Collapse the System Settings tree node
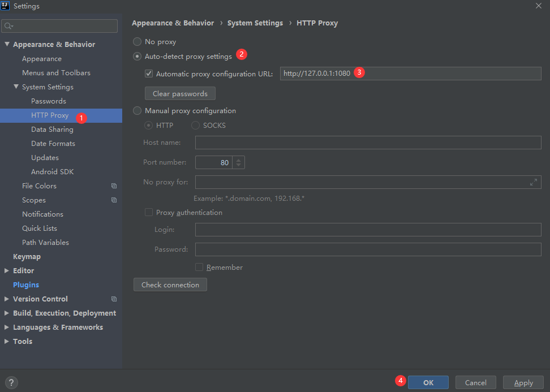Screen dimensions: 550x392 pos(16,87)
